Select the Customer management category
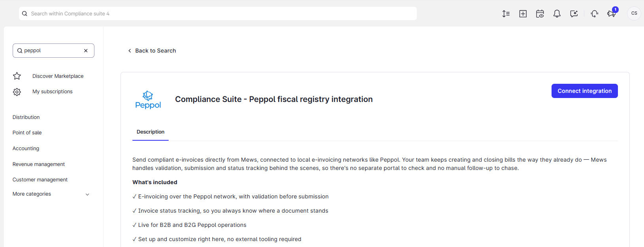The image size is (644, 247). click(x=40, y=179)
